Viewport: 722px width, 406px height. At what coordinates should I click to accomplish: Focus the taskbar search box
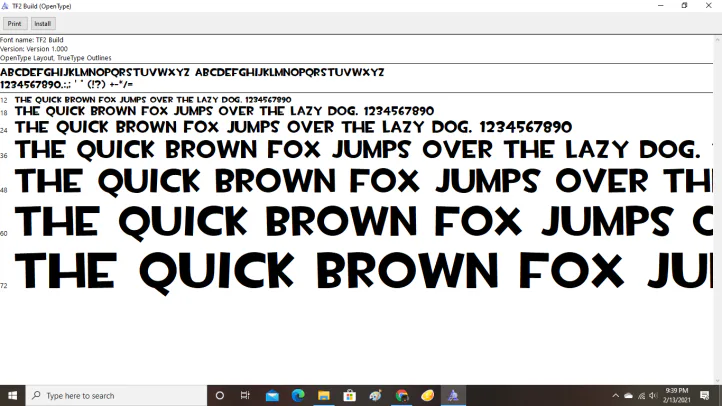pos(116,395)
